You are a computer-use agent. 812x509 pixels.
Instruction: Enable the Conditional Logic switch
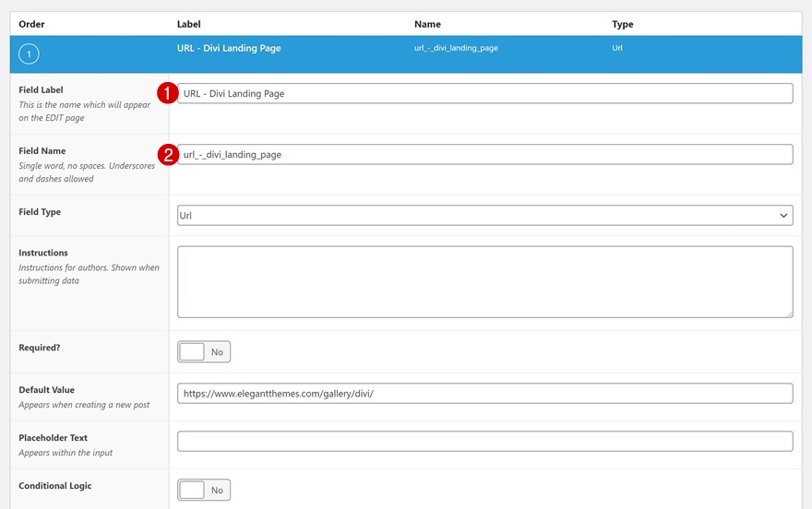point(204,491)
